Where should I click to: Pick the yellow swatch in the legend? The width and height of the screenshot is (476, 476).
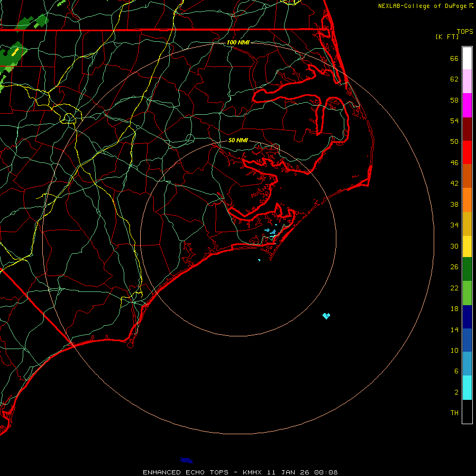(x=467, y=246)
